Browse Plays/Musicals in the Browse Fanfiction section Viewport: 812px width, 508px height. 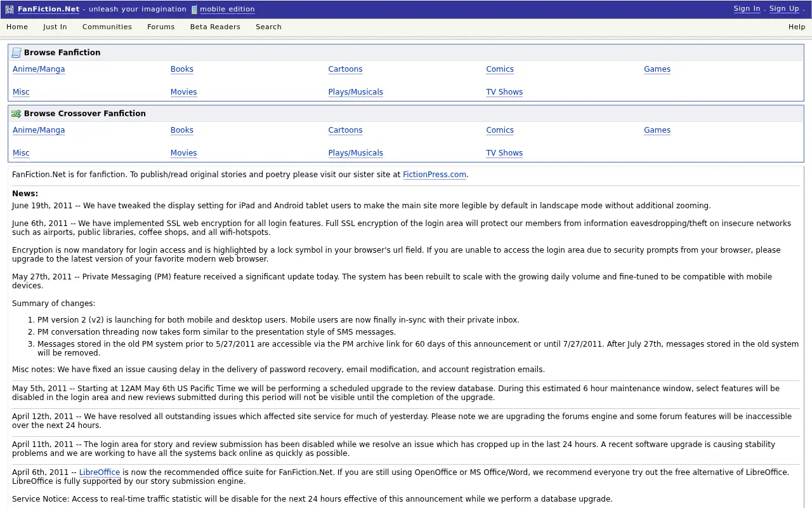[355, 92]
